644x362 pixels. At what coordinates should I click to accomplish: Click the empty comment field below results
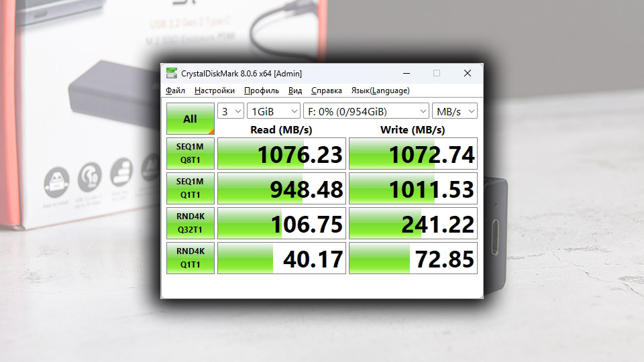pyautogui.click(x=322, y=286)
